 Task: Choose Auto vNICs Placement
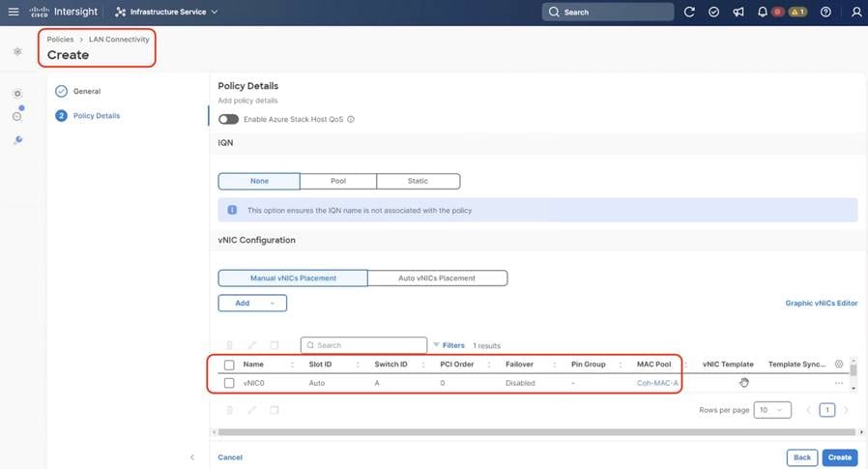click(437, 278)
